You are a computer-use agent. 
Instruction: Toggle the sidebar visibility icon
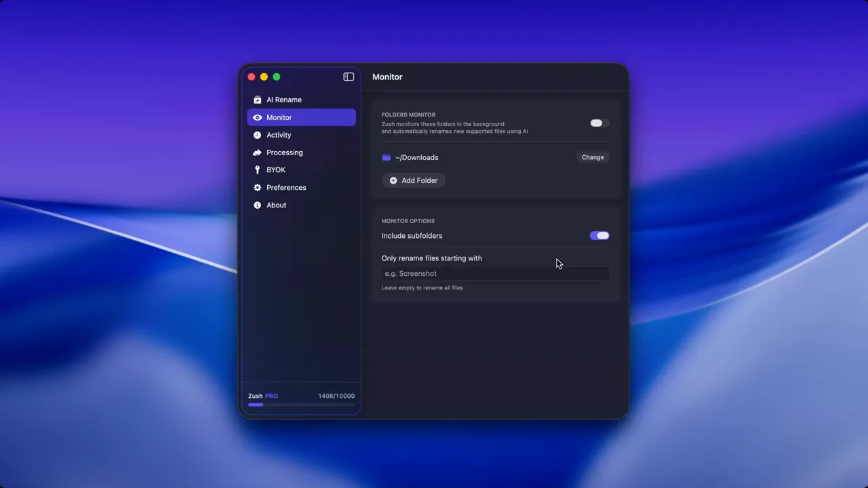click(x=349, y=77)
